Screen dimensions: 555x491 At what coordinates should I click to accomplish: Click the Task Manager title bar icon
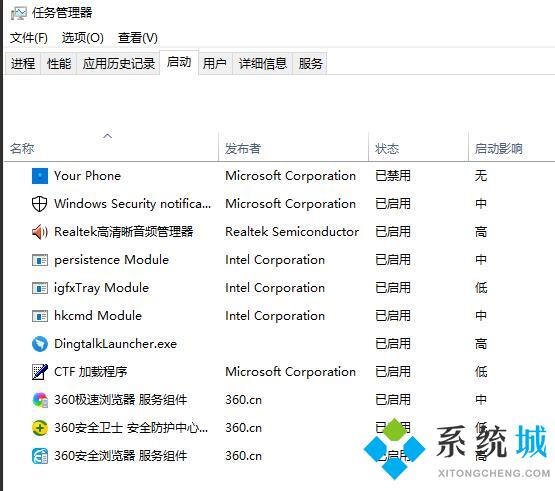[x=19, y=13]
